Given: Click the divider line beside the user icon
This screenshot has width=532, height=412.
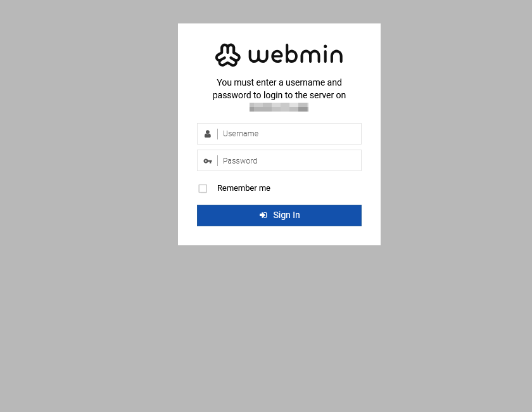Looking at the screenshot, I should tap(217, 134).
